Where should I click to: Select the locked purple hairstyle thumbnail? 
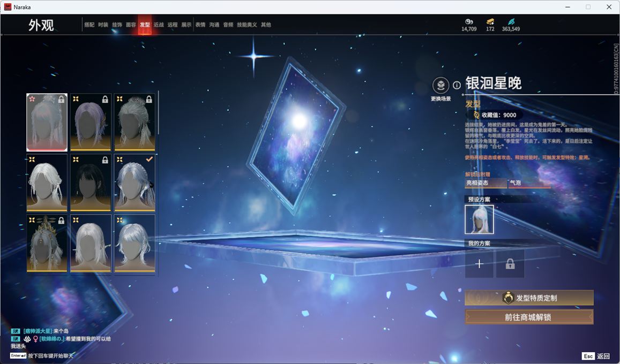tap(91, 123)
